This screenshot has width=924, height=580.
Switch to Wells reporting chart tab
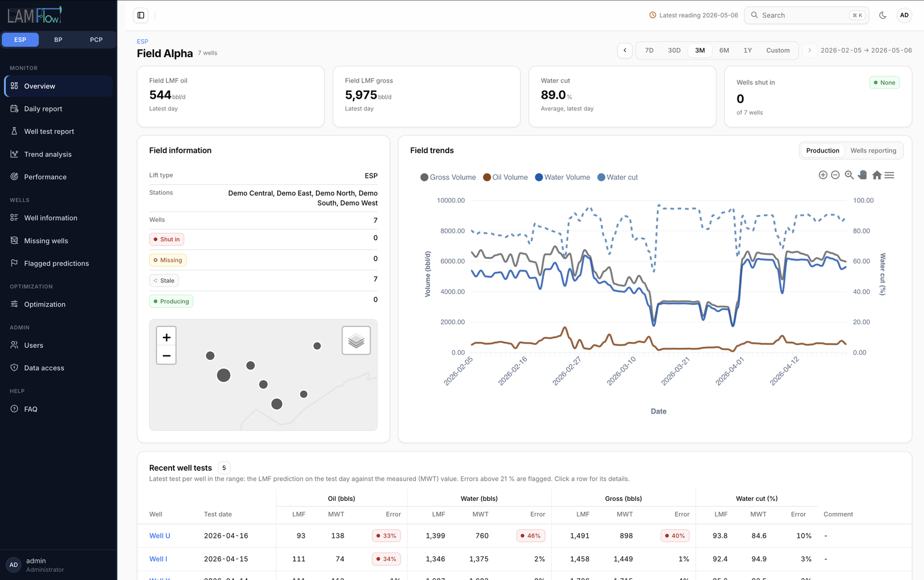click(x=873, y=151)
